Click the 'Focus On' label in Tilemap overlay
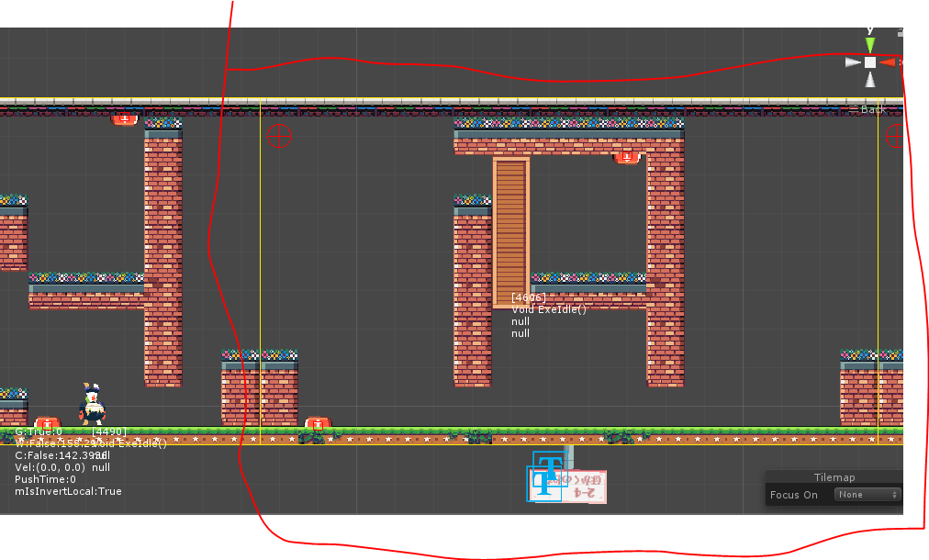 [x=793, y=495]
